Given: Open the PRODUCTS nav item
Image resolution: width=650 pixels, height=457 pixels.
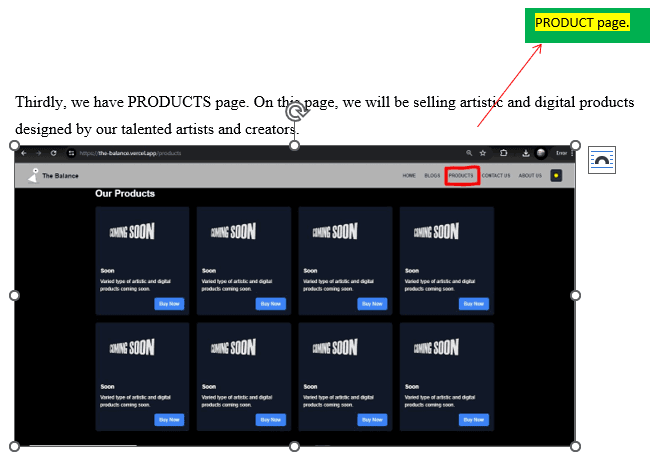Looking at the screenshot, I should [461, 176].
